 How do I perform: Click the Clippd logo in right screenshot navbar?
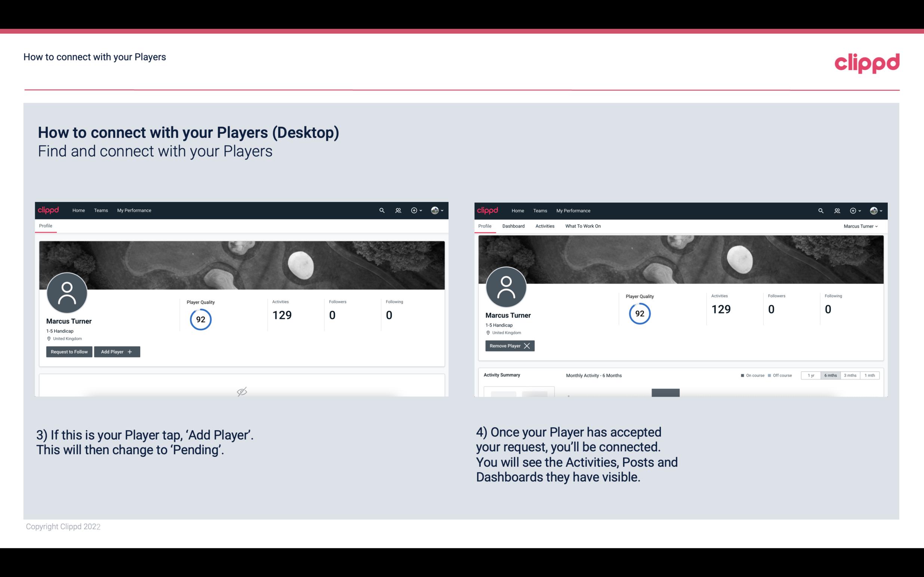click(x=488, y=210)
